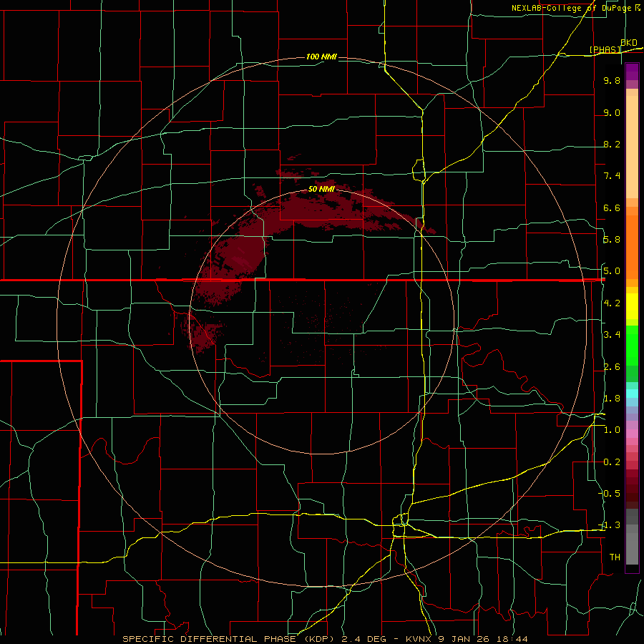Click the 9.8 value on the scale

click(x=612, y=81)
